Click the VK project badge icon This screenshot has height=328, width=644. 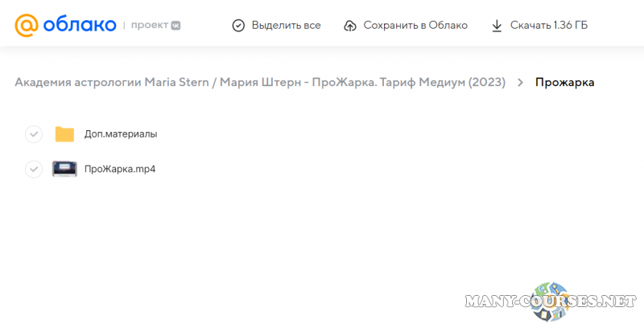pos(175,26)
